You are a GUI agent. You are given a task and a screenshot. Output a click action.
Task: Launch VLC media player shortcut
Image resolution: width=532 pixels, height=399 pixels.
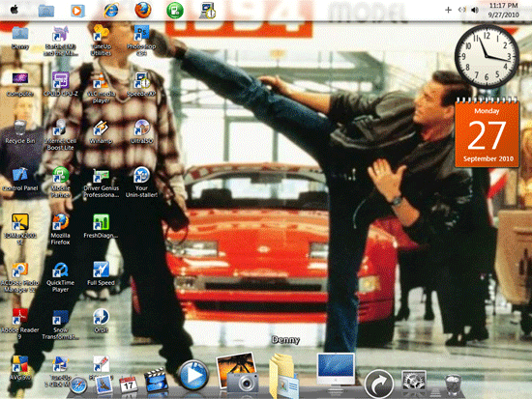[x=102, y=88]
